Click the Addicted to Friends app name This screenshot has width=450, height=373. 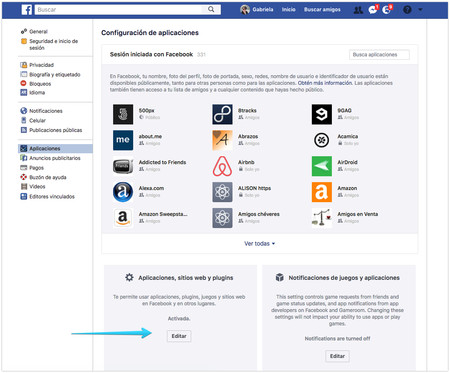(162, 162)
